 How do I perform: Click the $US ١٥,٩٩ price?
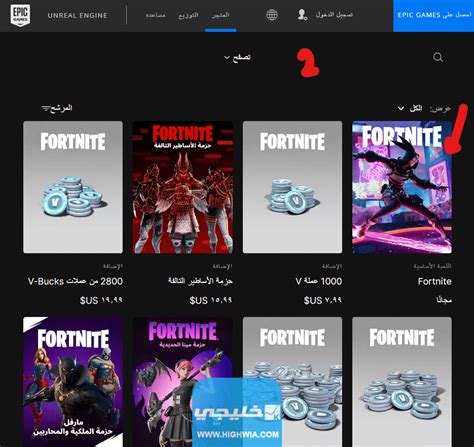[x=211, y=300]
